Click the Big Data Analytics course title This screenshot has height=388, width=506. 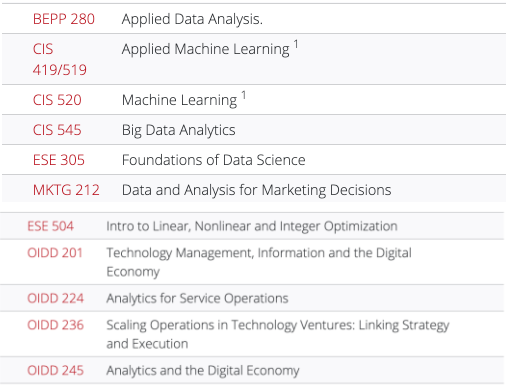point(179,130)
